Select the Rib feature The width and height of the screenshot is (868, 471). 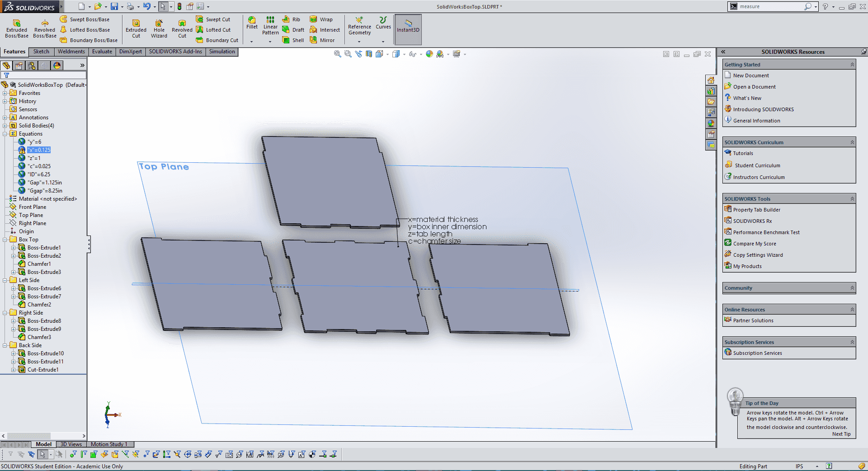[x=291, y=19]
